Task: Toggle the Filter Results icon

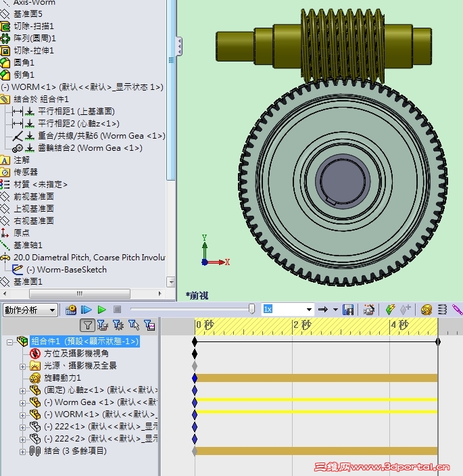Action: tap(149, 325)
